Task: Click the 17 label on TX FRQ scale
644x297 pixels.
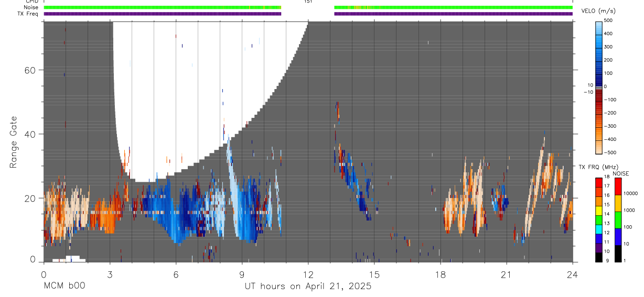Action: click(x=607, y=186)
